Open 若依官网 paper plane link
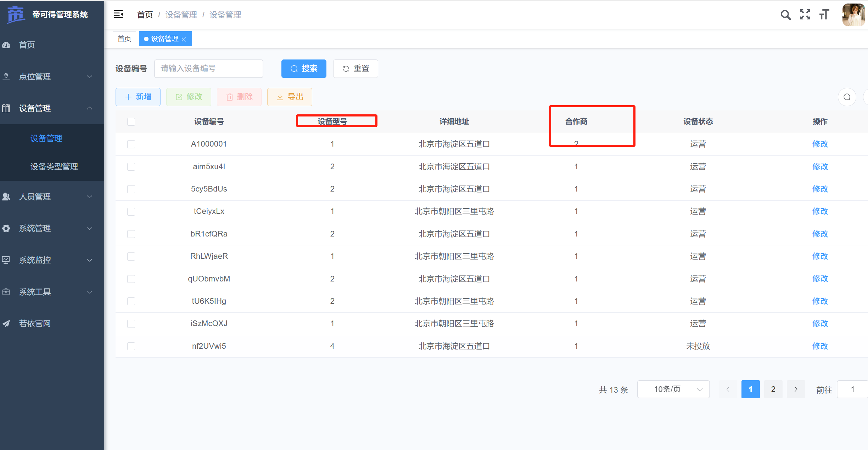The width and height of the screenshot is (868, 450). tap(35, 323)
